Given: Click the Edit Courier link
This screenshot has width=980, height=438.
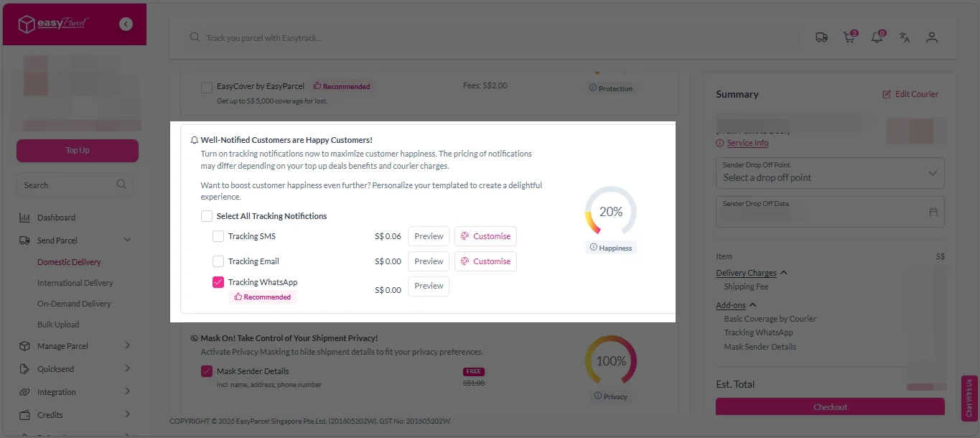Looking at the screenshot, I should (917, 94).
